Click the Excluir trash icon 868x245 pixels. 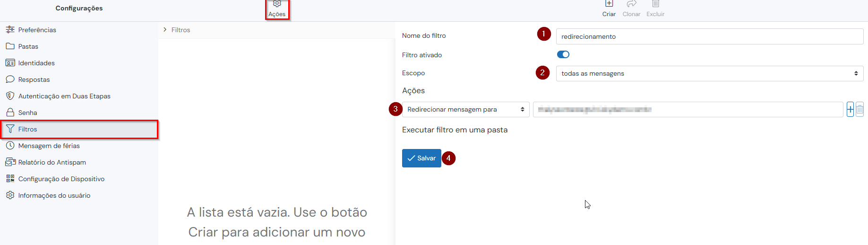[655, 4]
